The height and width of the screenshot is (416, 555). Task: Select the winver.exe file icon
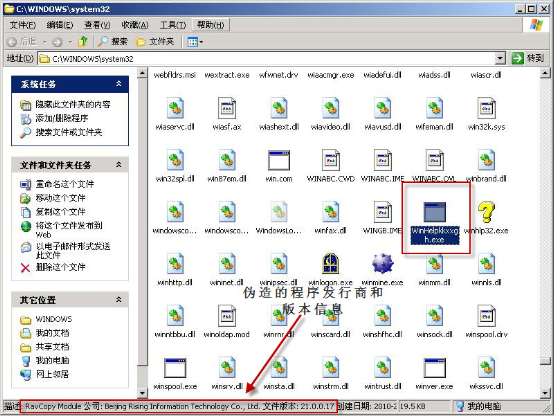(x=435, y=368)
